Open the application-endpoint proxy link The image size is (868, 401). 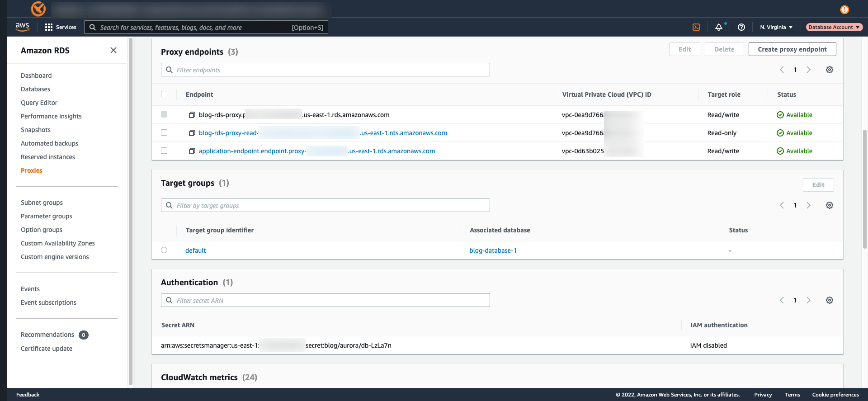[x=317, y=151]
